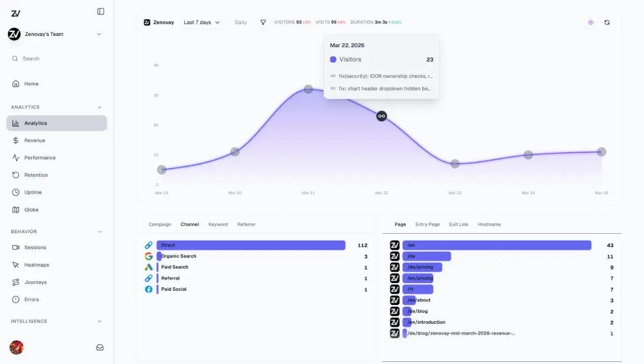Open Analytics bar chart item
Viewport: 644px width, 364px height.
point(56,123)
